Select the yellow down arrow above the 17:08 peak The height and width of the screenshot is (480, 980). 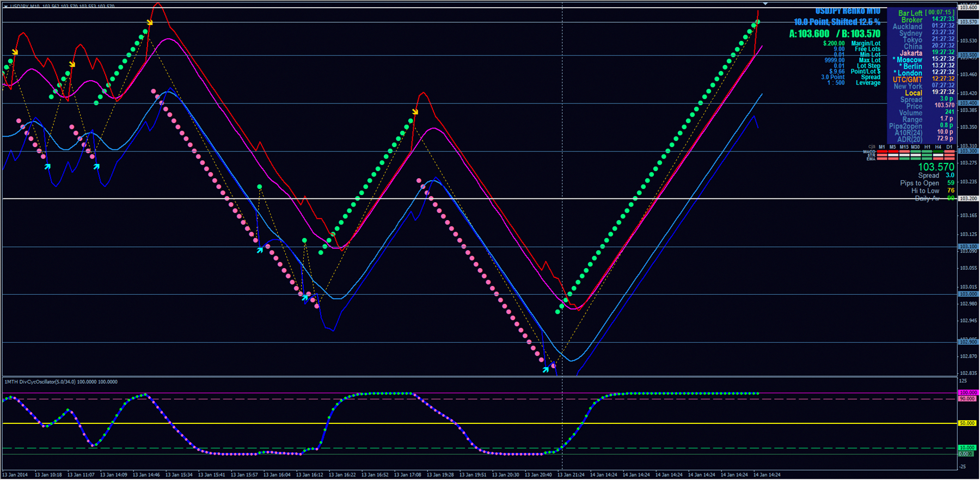(x=415, y=112)
